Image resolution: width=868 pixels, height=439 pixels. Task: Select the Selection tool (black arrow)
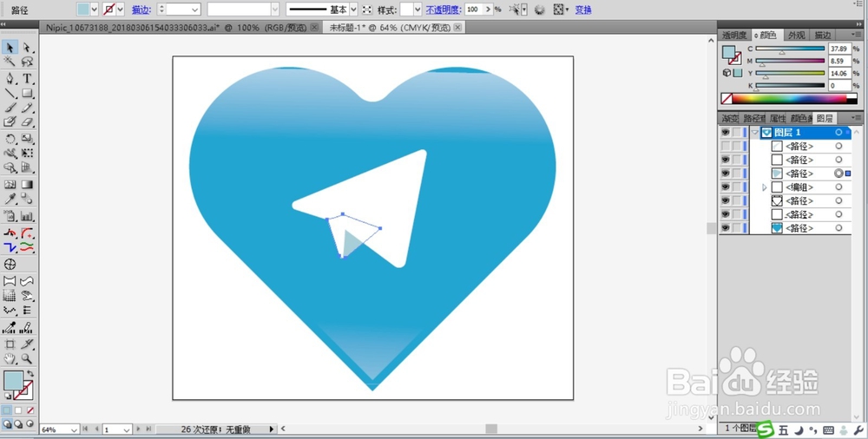click(10, 48)
